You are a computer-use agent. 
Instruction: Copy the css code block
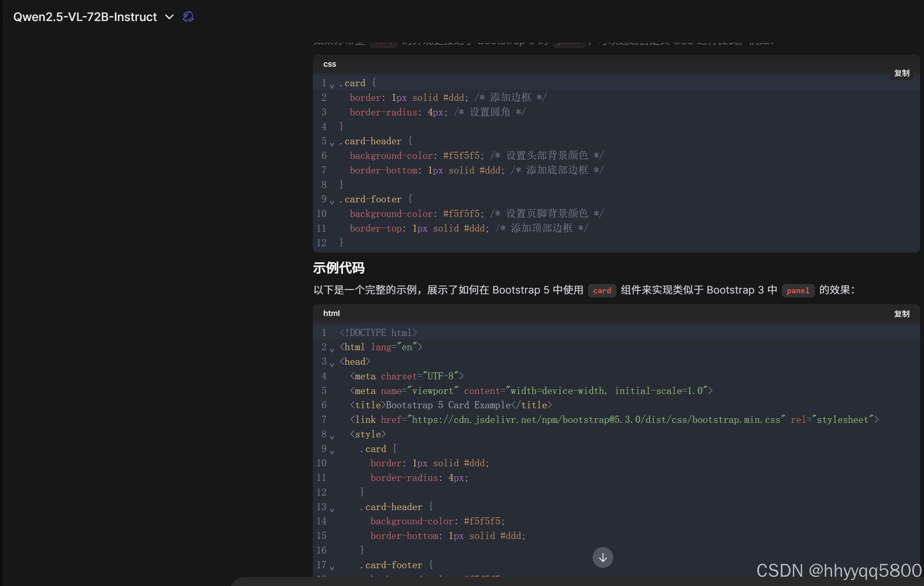pyautogui.click(x=901, y=73)
